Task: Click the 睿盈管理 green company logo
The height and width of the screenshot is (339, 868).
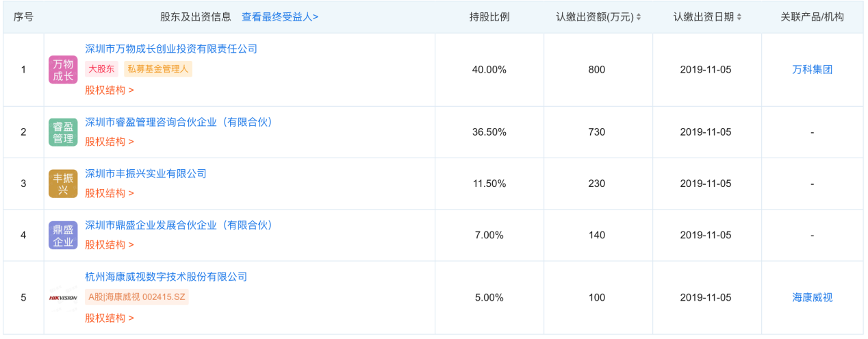Action: [x=63, y=132]
